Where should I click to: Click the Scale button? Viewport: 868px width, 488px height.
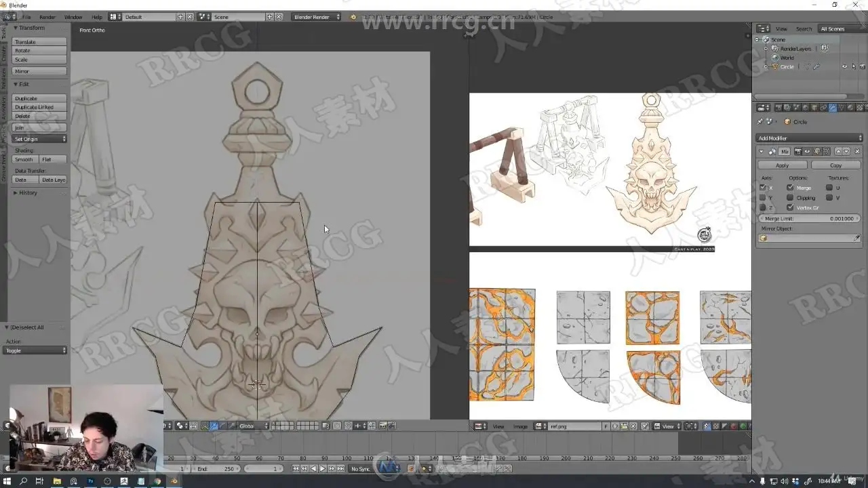click(x=40, y=60)
